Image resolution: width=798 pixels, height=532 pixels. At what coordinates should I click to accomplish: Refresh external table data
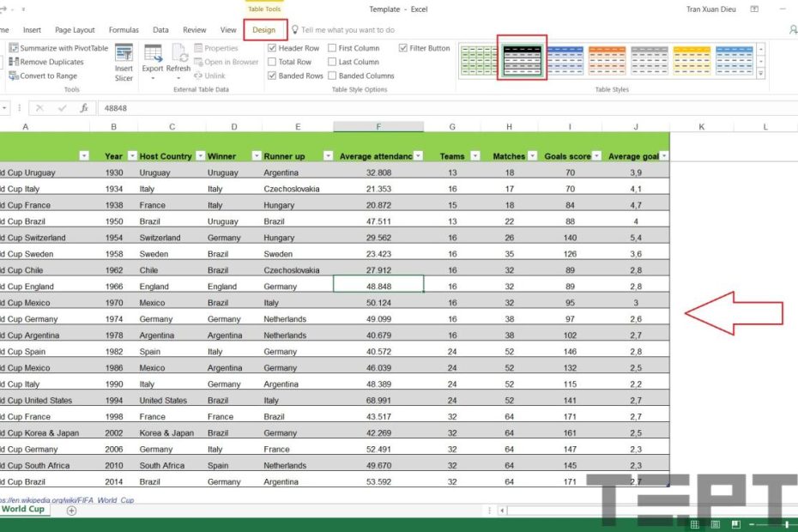[178, 57]
